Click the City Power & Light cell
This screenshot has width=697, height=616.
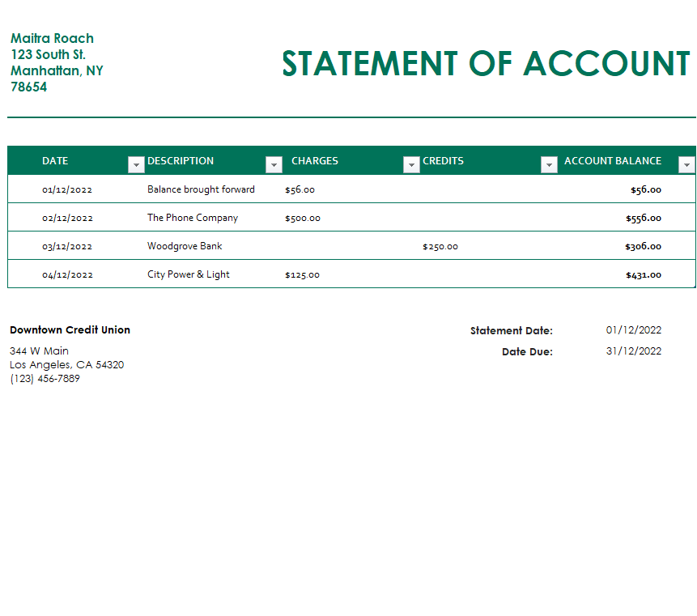[x=189, y=274]
